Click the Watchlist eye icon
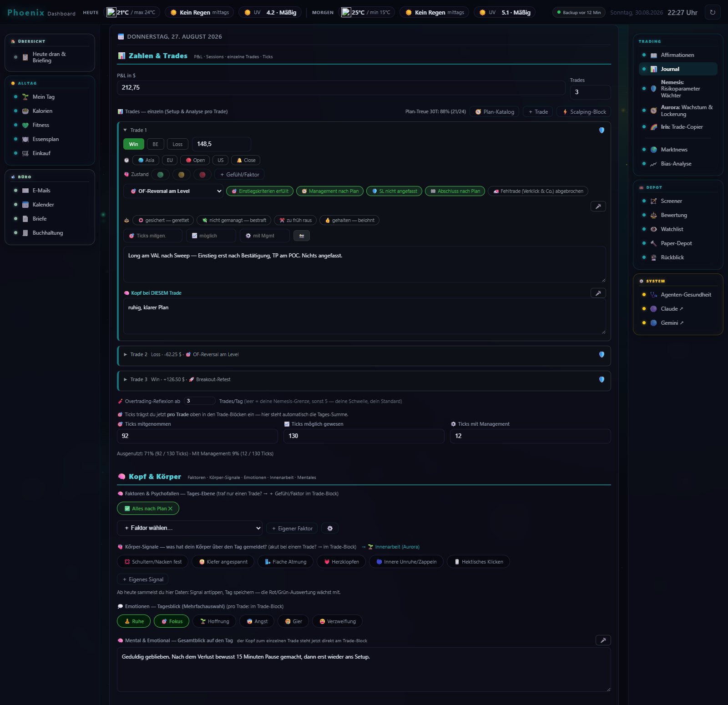The height and width of the screenshot is (705, 728). (x=654, y=229)
